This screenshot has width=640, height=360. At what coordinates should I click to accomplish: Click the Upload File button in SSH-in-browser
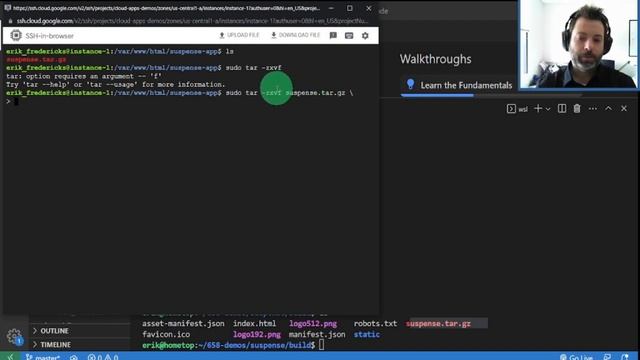(x=239, y=36)
